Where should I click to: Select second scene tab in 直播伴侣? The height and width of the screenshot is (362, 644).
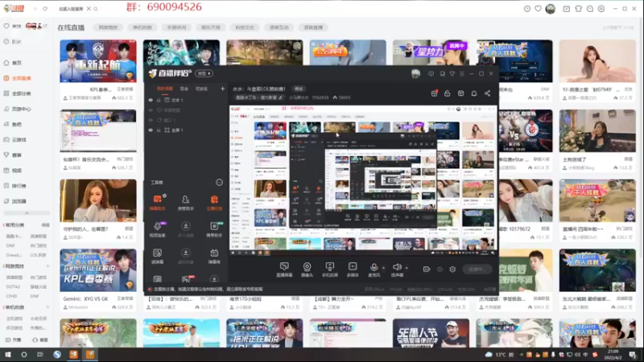(184, 88)
